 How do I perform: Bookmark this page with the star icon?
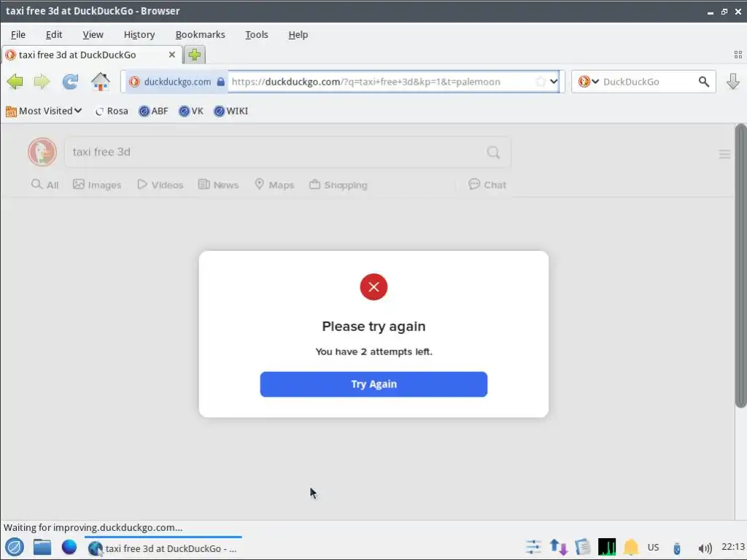click(541, 82)
